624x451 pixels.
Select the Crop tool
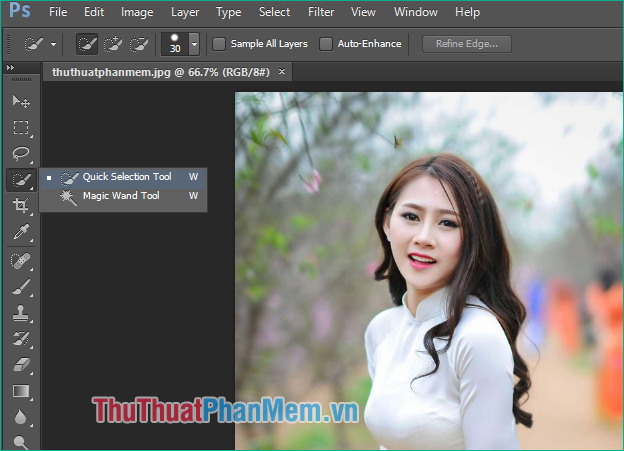(21, 205)
